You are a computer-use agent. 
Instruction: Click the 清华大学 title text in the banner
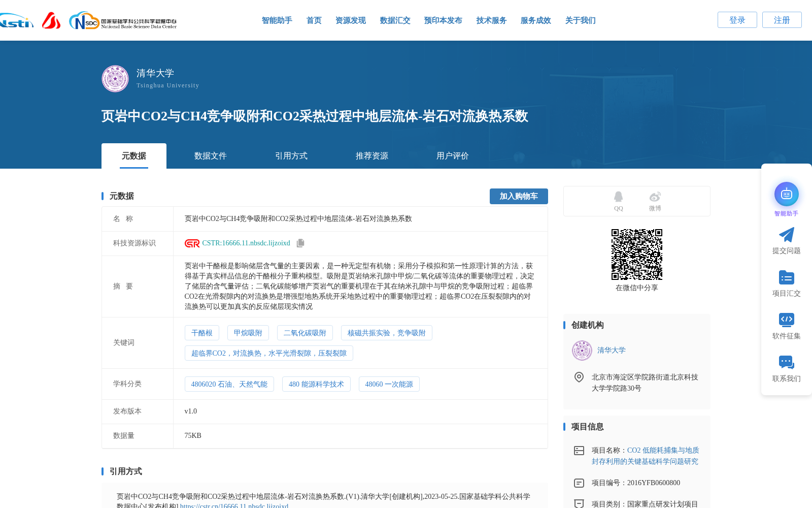155,73
